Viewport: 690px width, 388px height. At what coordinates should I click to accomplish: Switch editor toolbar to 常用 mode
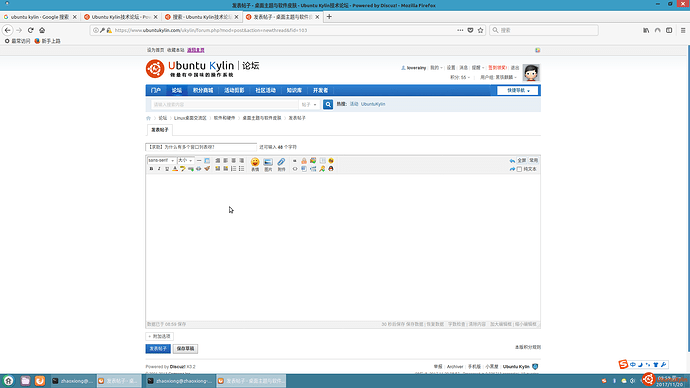533,161
